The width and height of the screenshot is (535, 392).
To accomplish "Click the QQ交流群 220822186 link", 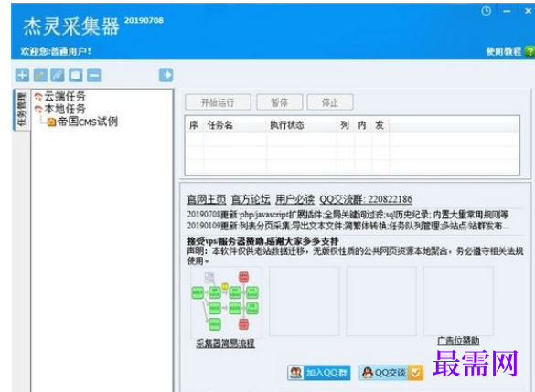I will [366, 199].
